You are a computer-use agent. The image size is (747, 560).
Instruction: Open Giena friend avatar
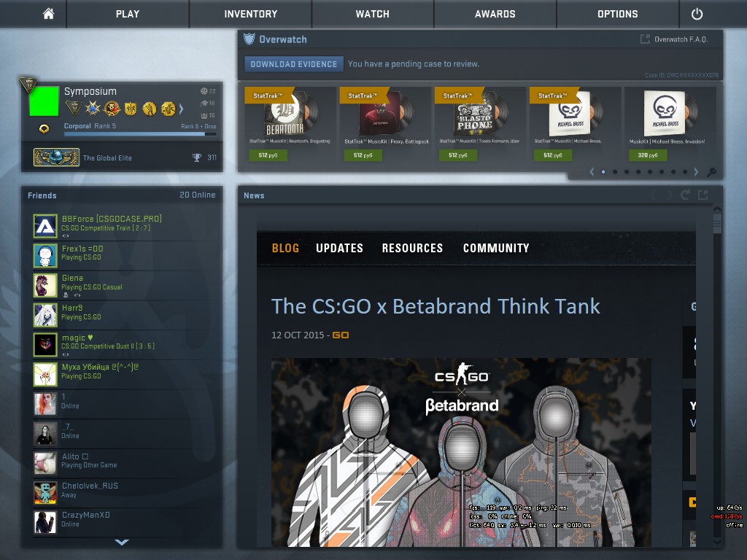click(x=45, y=285)
